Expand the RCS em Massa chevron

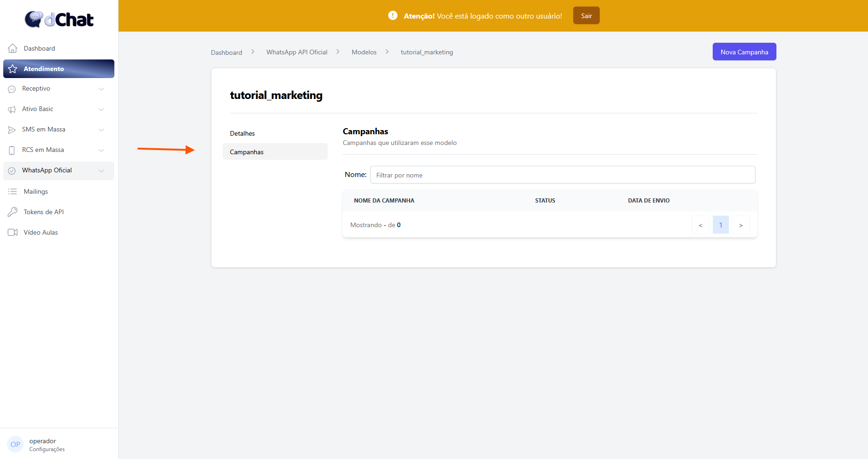[101, 150]
